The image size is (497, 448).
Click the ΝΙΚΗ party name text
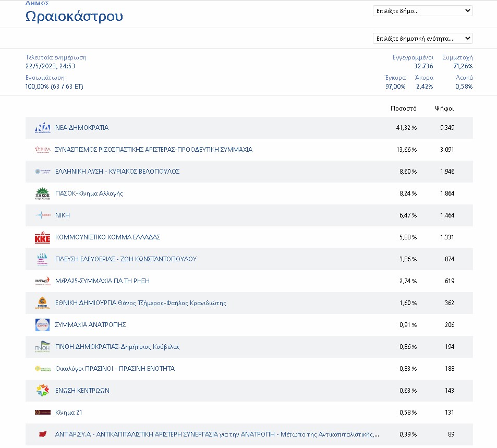pos(63,215)
